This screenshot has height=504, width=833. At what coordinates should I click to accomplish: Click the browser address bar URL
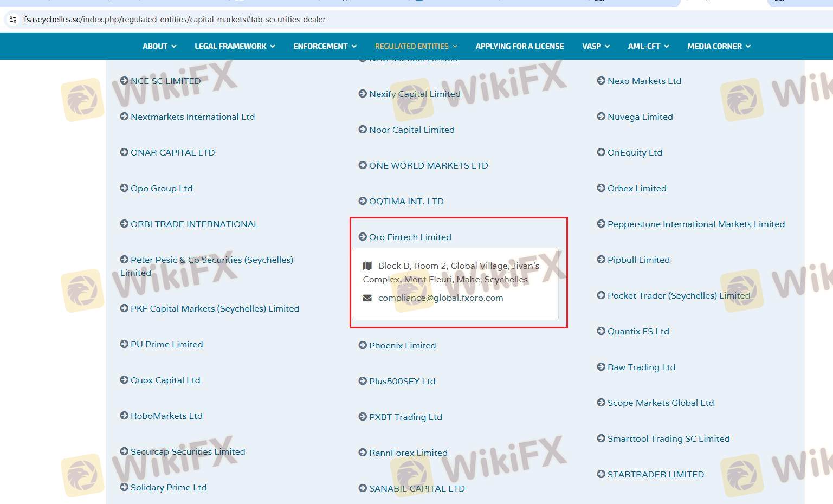(175, 20)
